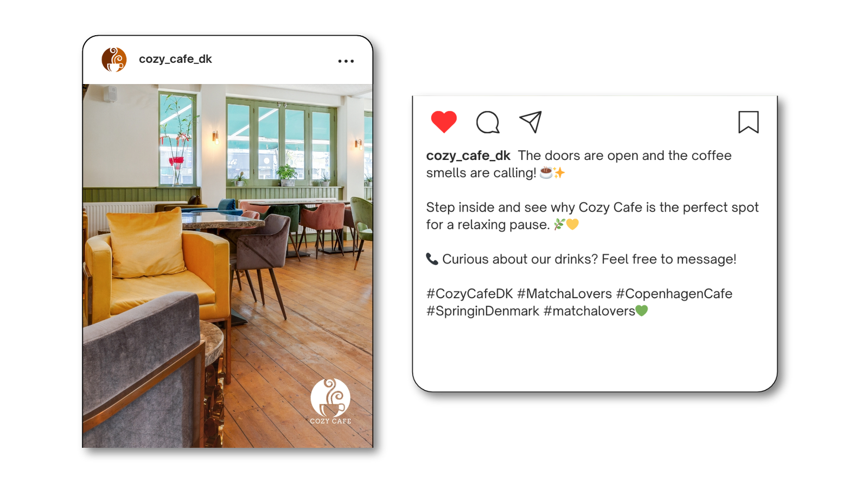This screenshot has height=488, width=868.
Task: Click the red heart like icon
Action: pyautogui.click(x=444, y=121)
